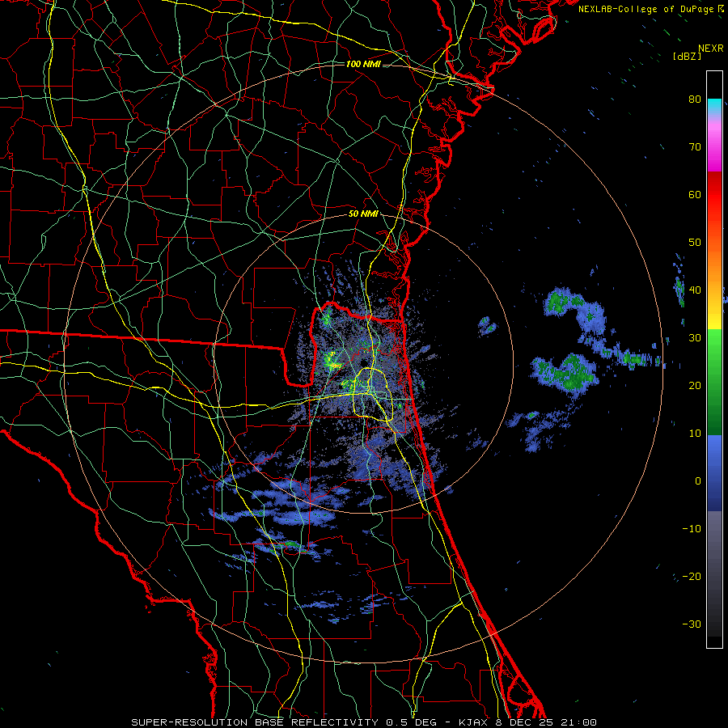The image size is (728, 728).
Task: Click the 70 dBZ scale value
Action: 695,146
